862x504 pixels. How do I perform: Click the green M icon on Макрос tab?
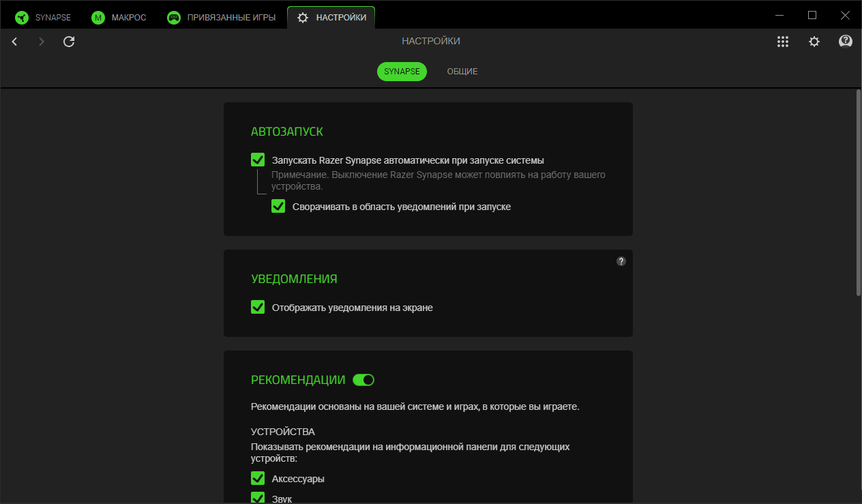coord(98,18)
